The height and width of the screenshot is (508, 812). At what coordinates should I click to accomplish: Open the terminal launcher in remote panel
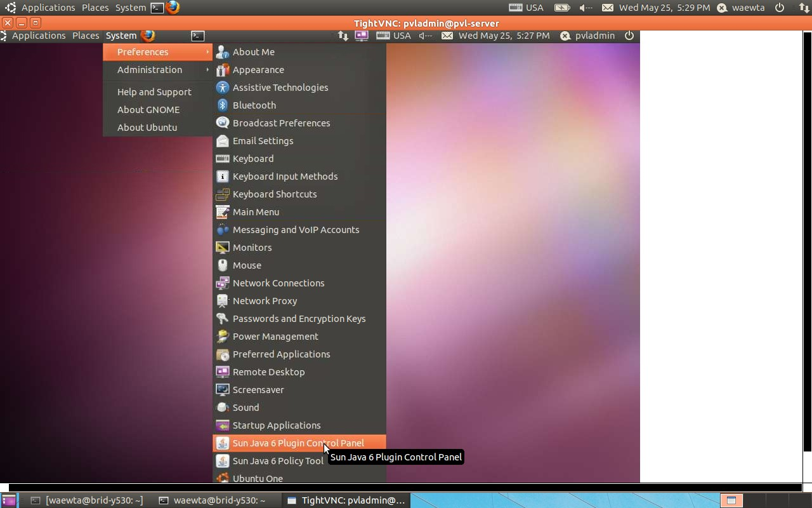pos(198,36)
